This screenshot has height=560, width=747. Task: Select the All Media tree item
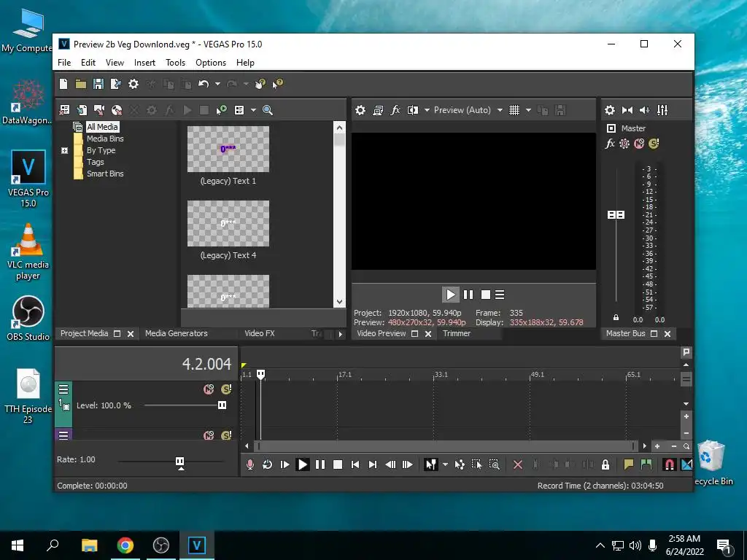click(102, 127)
